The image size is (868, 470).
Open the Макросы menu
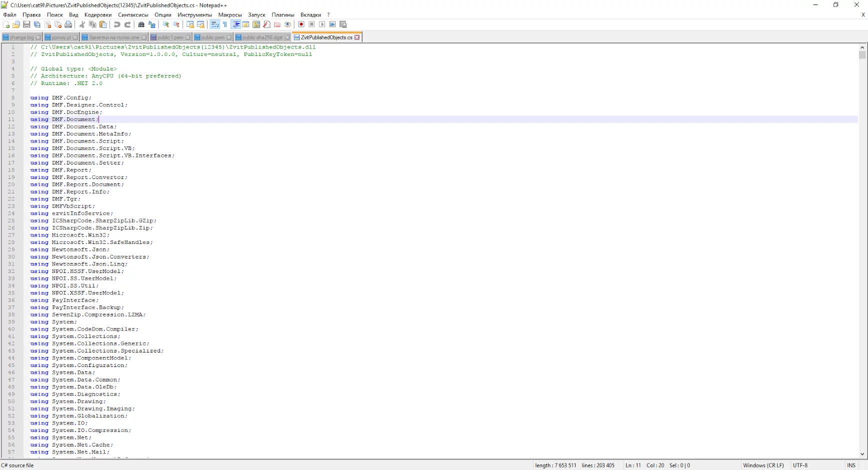point(230,15)
